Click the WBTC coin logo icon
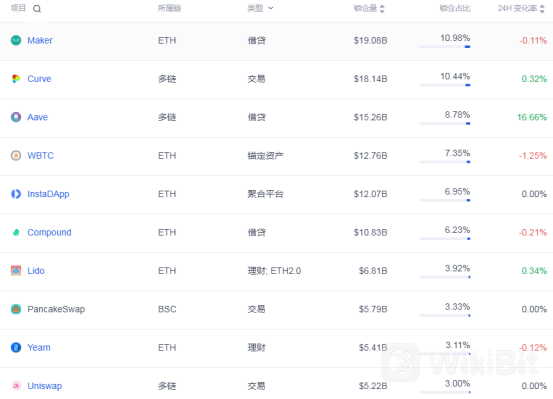 pos(16,156)
